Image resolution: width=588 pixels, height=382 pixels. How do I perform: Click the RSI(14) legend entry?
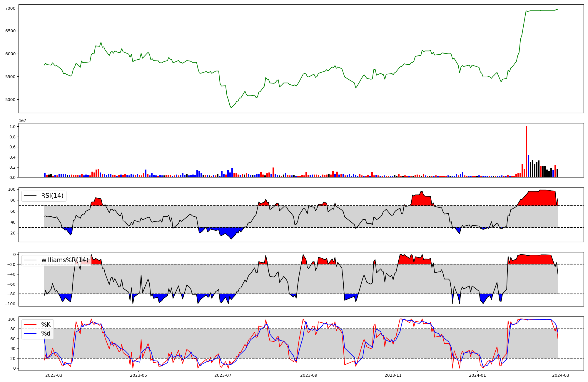point(52,196)
